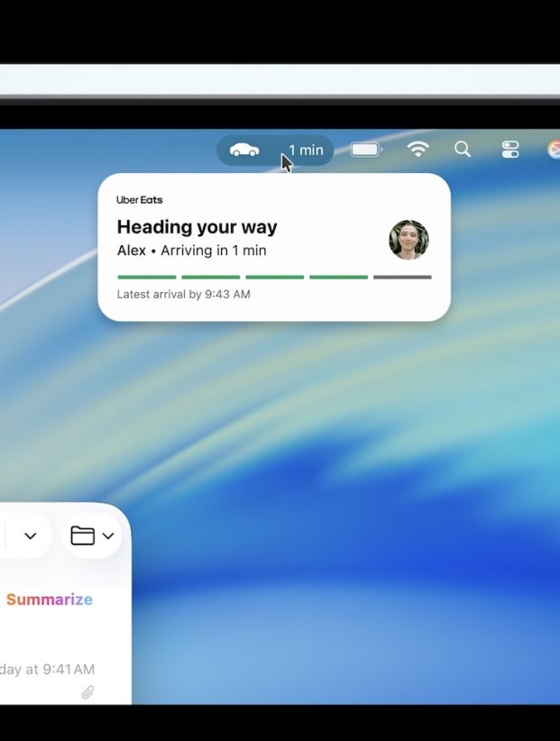The image size is (560, 741).
Task: Open the left chevron dropdown in the toolbar
Action: pyautogui.click(x=30, y=536)
